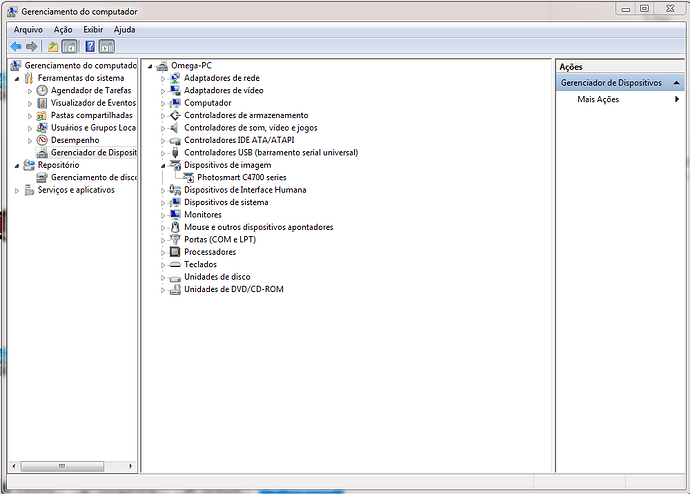Open the Exibir menu
690x494 pixels.
click(x=93, y=30)
